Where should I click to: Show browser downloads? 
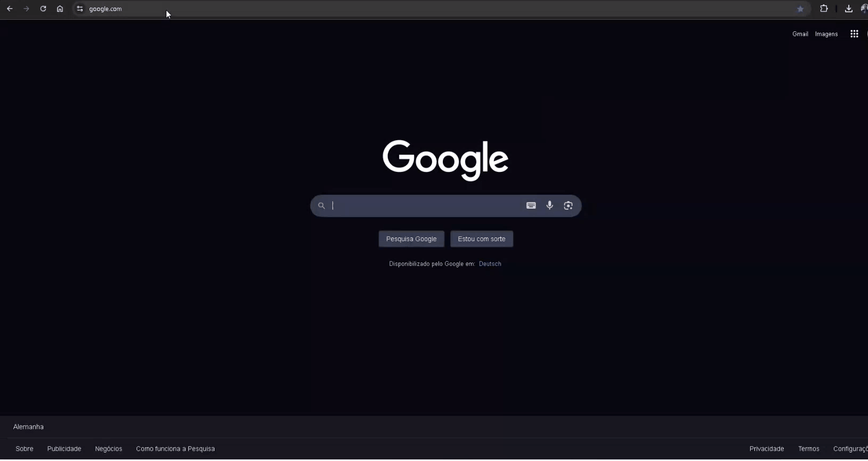[x=848, y=9]
